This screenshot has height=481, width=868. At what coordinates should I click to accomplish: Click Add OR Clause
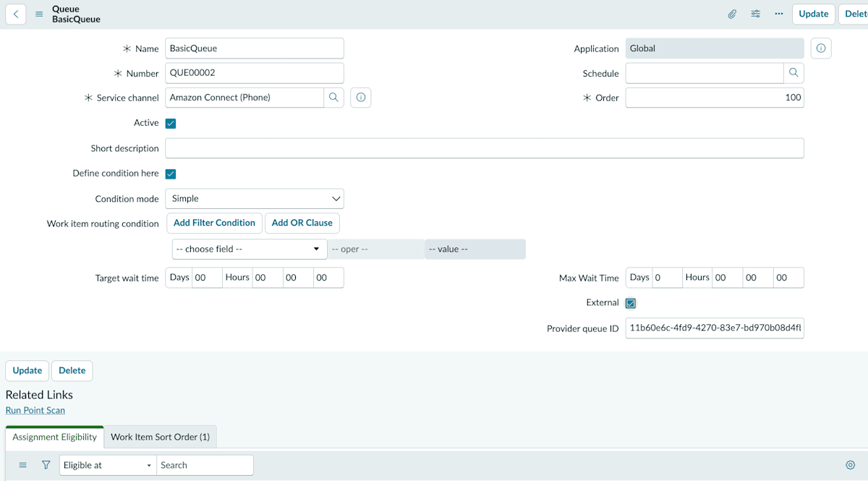(x=302, y=223)
